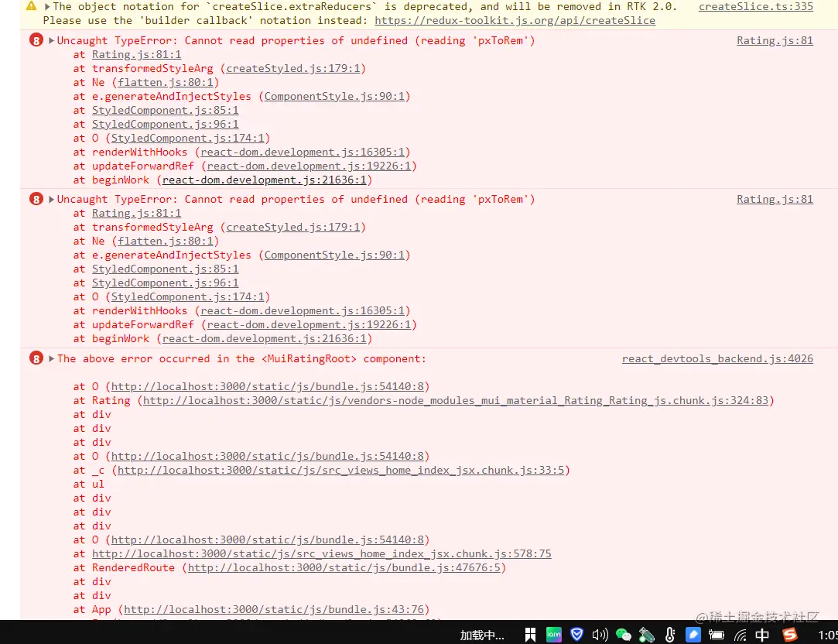
Task: Click the 'at ul' stack trace line
Action: pos(89,484)
